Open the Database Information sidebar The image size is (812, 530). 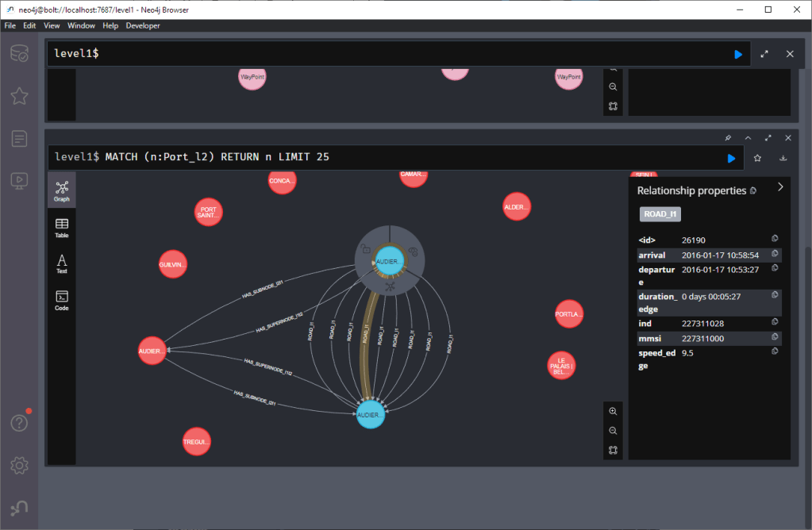[19, 54]
